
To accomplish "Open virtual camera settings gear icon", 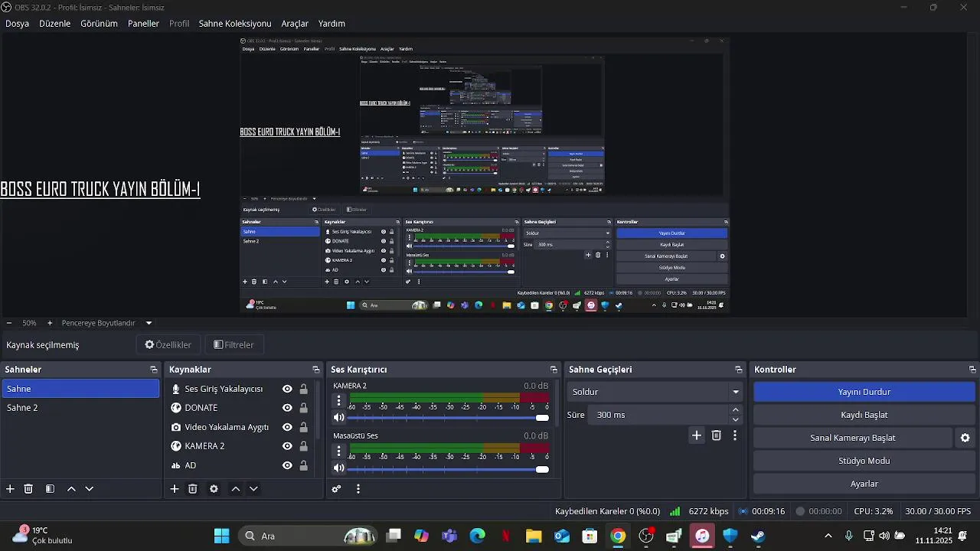I will coord(965,438).
